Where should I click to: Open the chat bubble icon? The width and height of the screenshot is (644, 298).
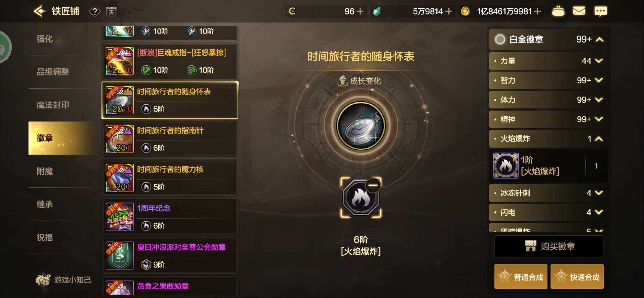(600, 11)
